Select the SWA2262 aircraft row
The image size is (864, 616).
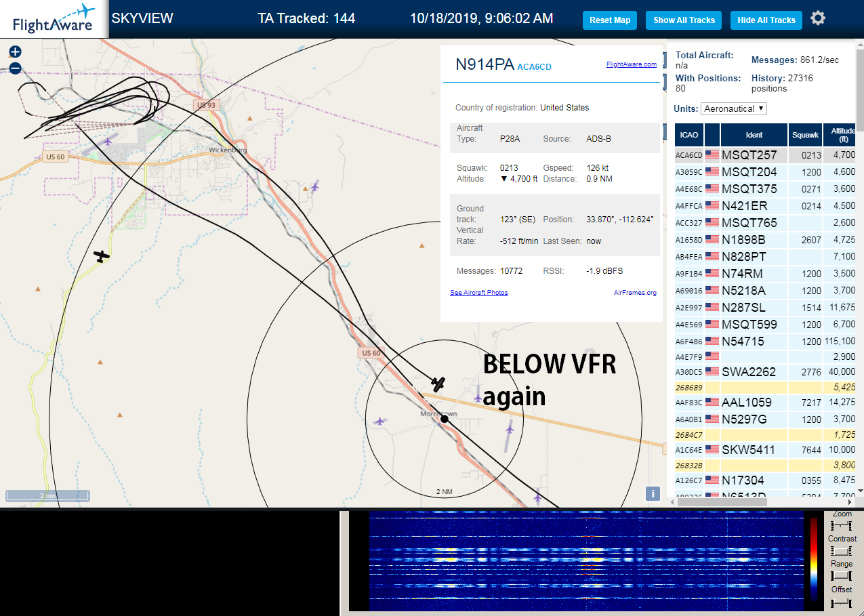point(766,372)
